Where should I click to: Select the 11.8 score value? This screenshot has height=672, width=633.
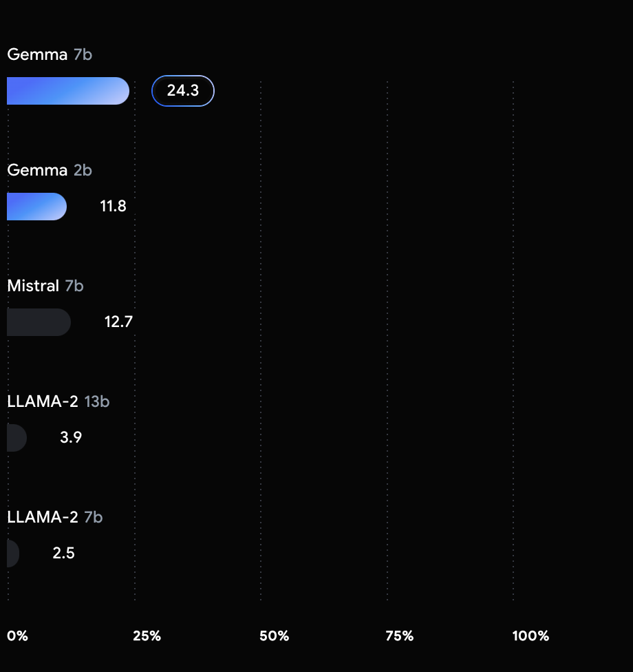pos(113,207)
